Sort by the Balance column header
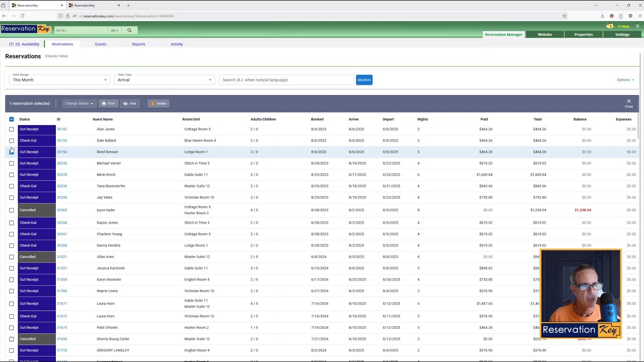The image size is (644, 362). tap(580, 119)
